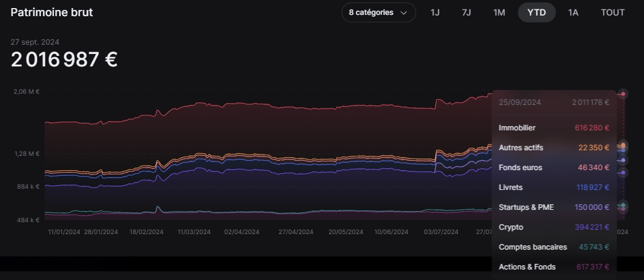The width and height of the screenshot is (644, 280).
Task: Show the TOUT time range
Action: pos(612,12)
